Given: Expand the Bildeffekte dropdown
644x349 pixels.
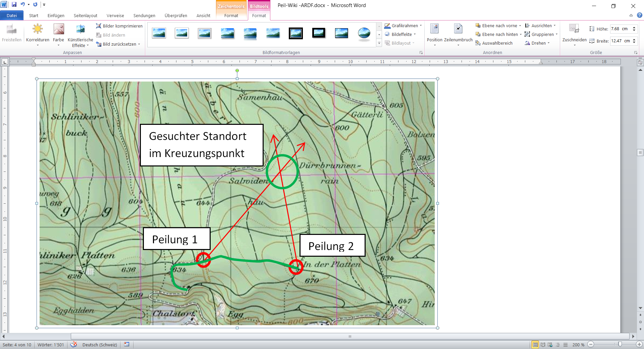Looking at the screenshot, I should pos(400,34).
